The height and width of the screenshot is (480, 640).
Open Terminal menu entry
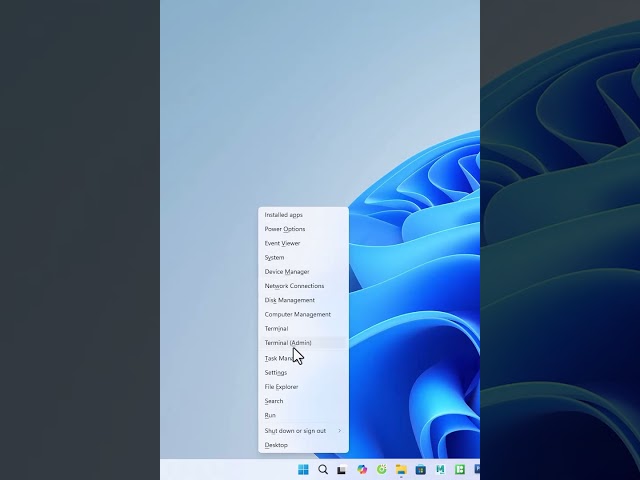(303, 329)
